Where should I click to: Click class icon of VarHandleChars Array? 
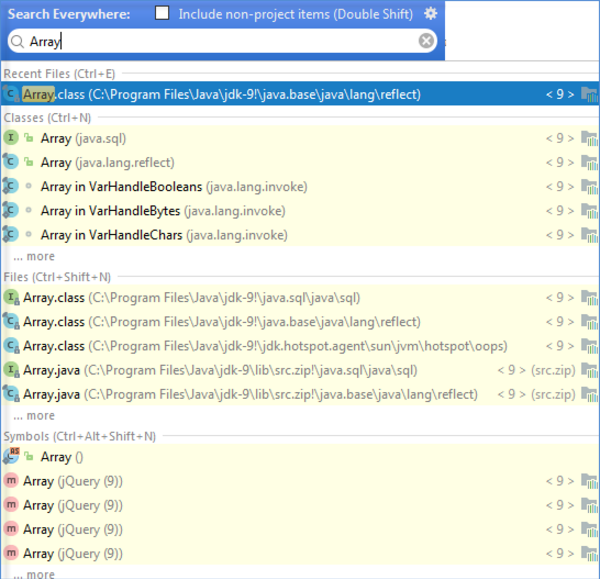pyautogui.click(x=10, y=234)
